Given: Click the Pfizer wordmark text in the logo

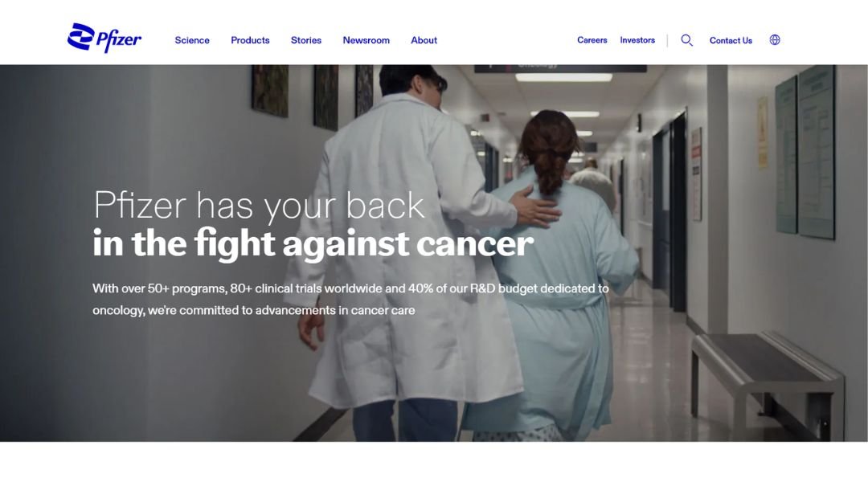Looking at the screenshot, I should point(119,40).
